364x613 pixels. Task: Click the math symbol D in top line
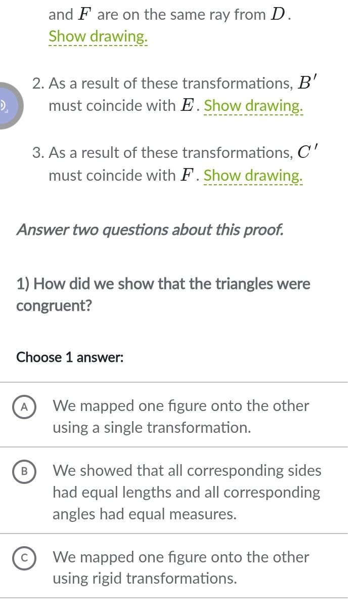[x=279, y=14]
